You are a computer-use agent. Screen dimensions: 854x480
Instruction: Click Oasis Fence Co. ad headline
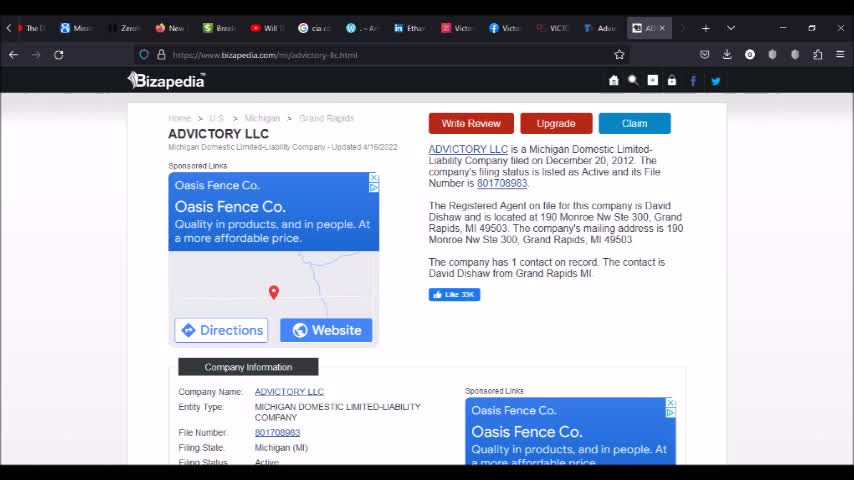230,207
